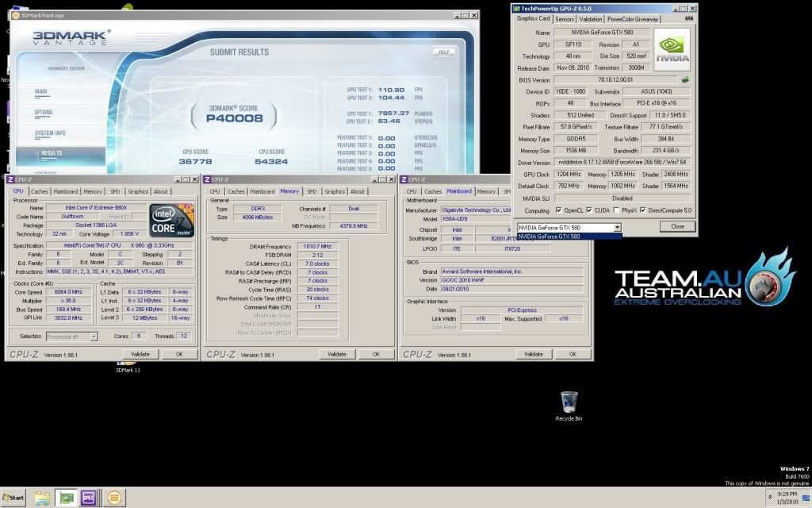Viewport: 812px width, 508px height.
Task: Open the PowerColor Giveaway tab
Action: (x=633, y=18)
